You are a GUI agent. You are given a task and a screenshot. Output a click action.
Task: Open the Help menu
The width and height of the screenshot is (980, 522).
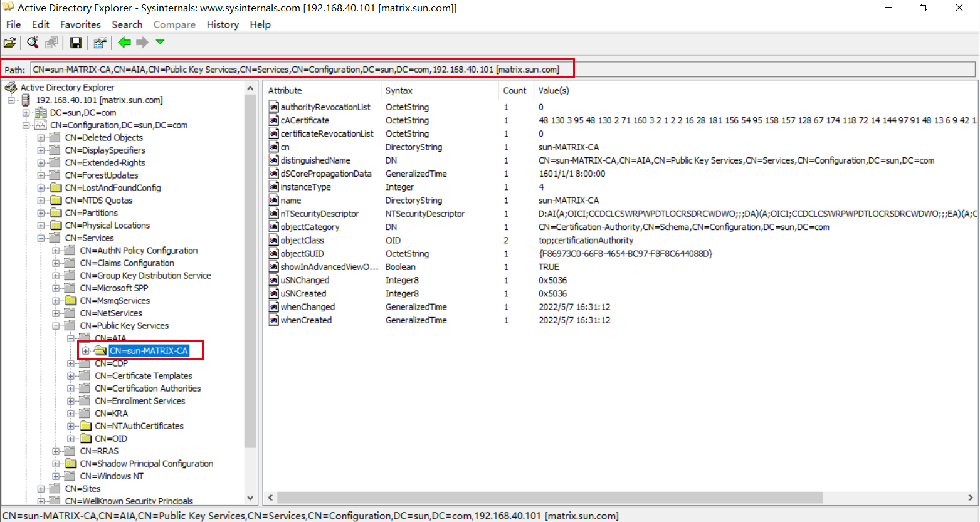[260, 24]
